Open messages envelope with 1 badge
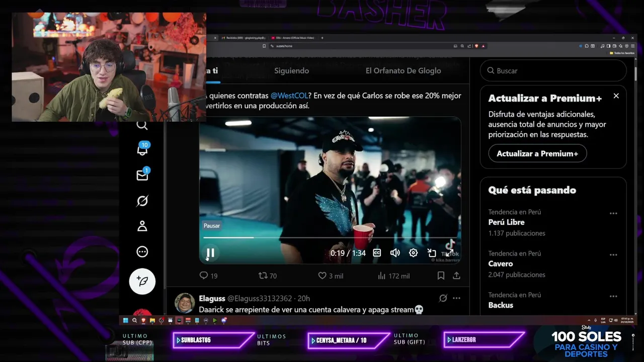Image resolution: width=644 pixels, height=362 pixels. point(142,174)
